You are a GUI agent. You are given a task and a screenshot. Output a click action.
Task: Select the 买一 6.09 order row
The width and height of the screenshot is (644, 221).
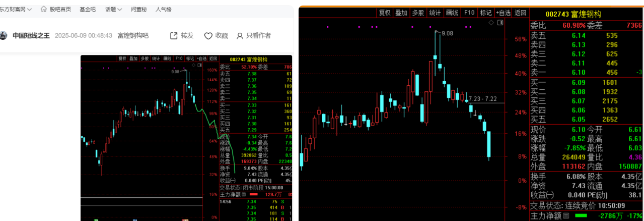pos(587,82)
